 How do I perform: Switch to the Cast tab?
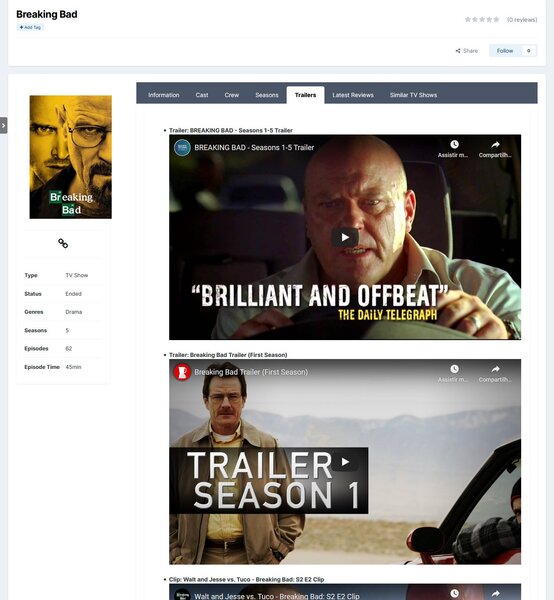[202, 95]
